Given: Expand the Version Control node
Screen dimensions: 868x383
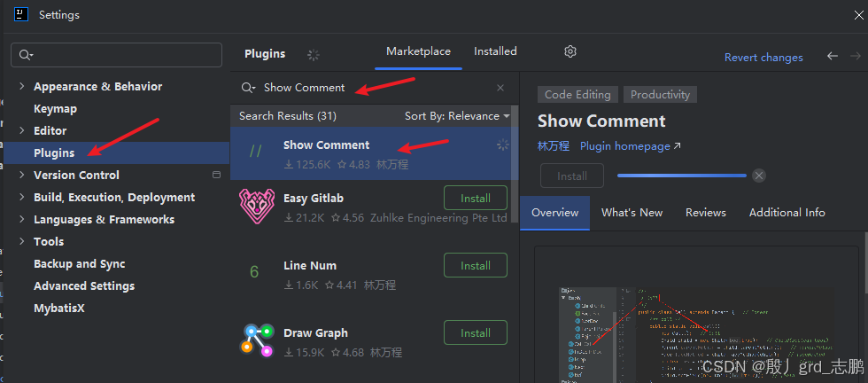Looking at the screenshot, I should [22, 176].
